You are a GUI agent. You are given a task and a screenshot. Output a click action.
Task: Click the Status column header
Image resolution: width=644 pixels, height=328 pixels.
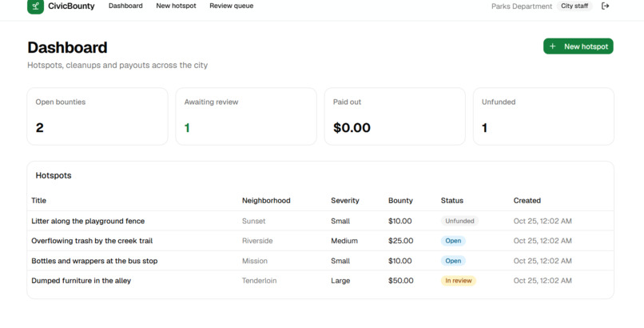point(451,201)
